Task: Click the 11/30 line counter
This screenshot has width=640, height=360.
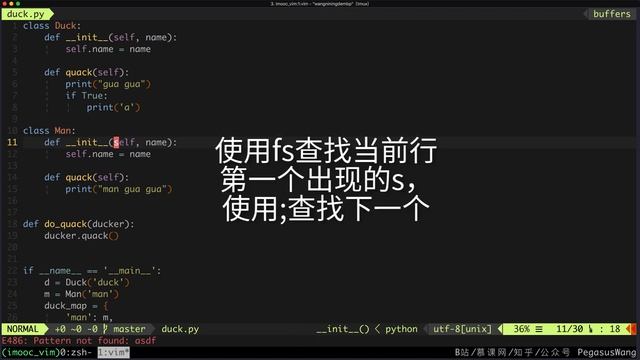Action: pos(569,329)
